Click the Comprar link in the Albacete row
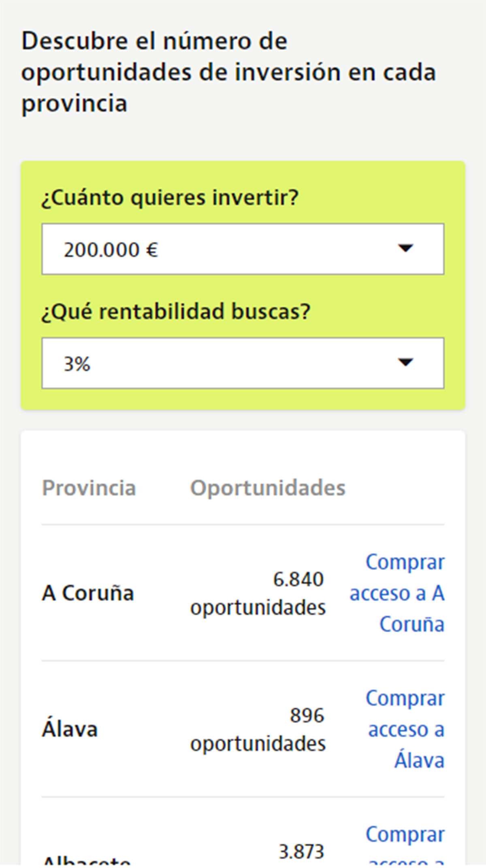 point(405,835)
